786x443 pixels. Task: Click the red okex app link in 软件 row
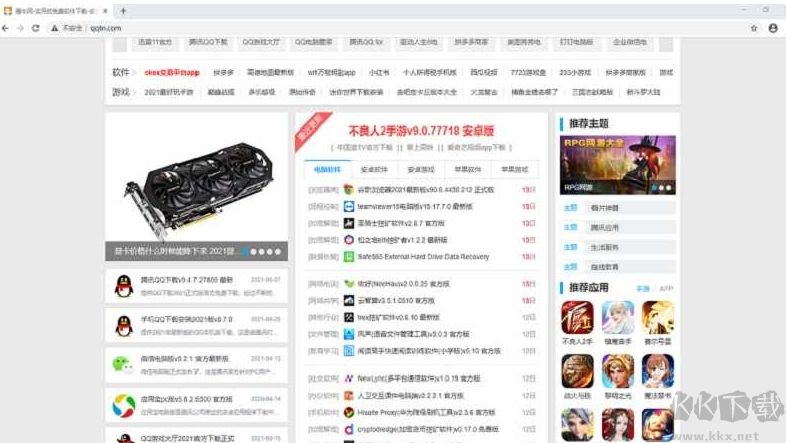click(172, 73)
